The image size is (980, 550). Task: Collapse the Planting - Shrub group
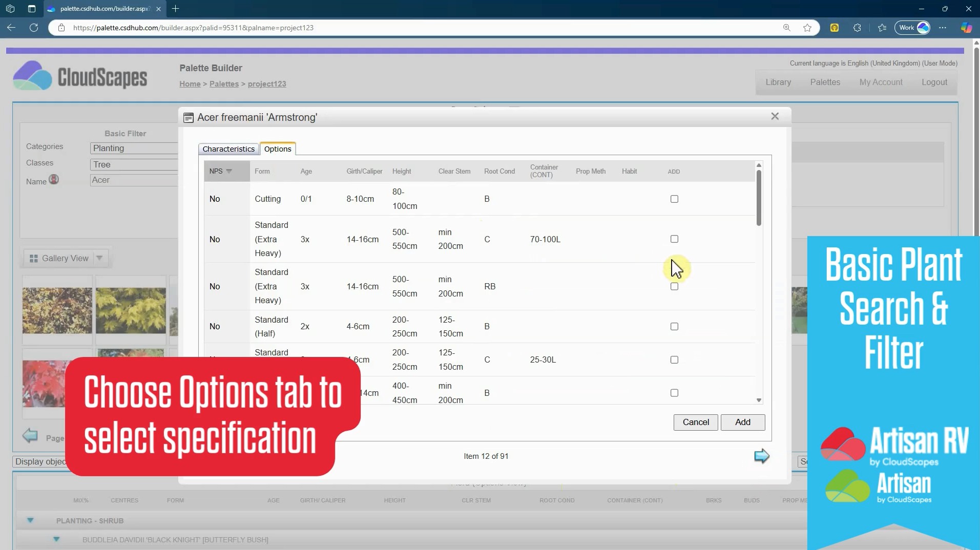[30, 520]
